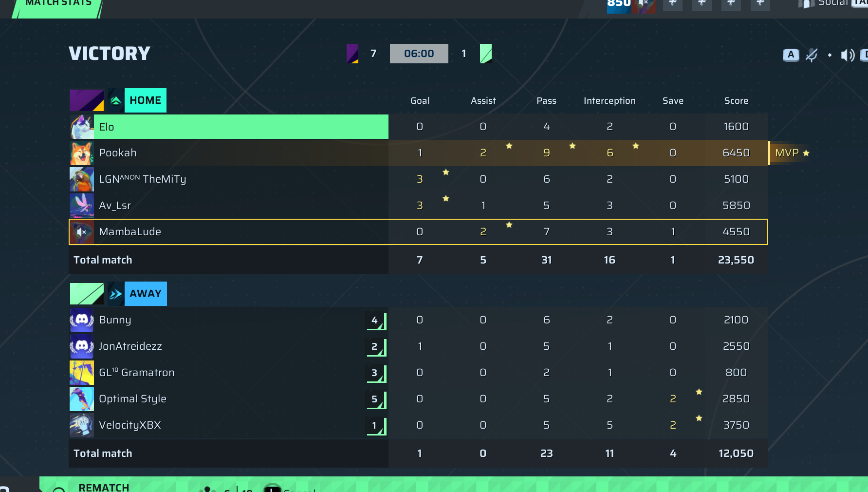
Task: Click the Goal column header
Action: coord(420,101)
